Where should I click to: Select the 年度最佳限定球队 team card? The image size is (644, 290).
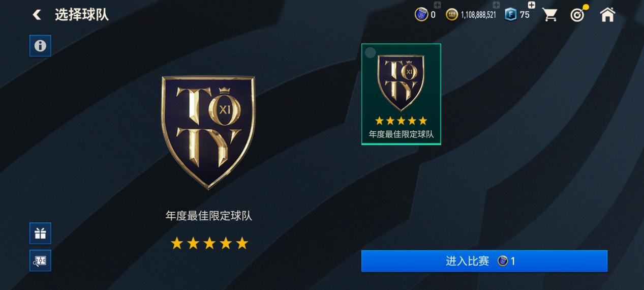[401, 94]
